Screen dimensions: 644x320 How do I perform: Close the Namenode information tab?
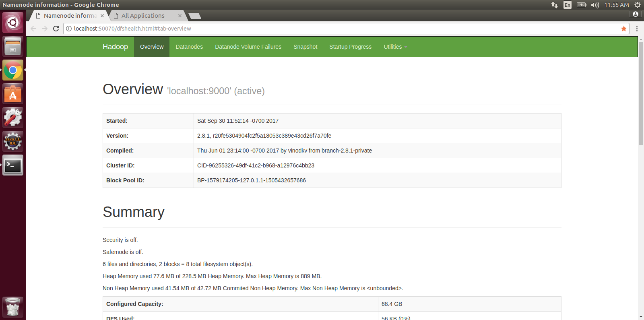102,16
